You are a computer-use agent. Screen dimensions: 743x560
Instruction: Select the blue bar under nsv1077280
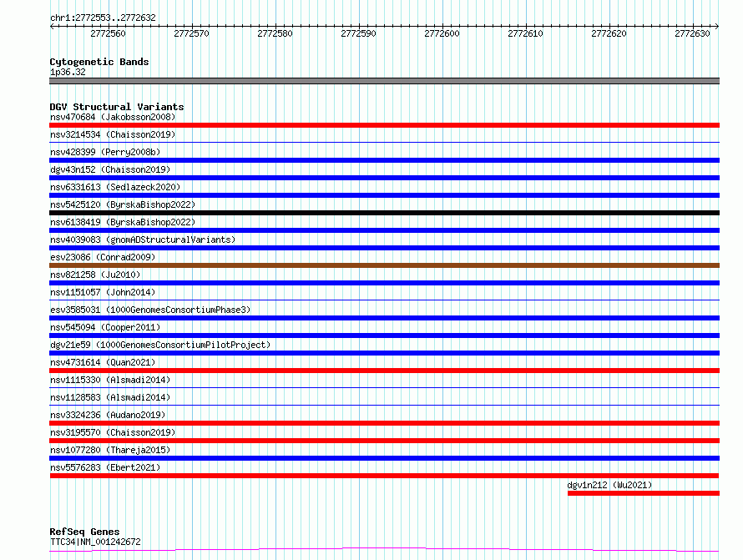[x=384, y=458]
